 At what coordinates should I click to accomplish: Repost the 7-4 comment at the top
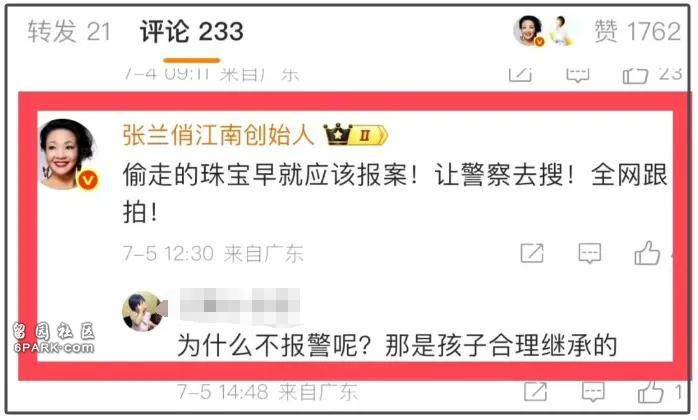coord(520,74)
